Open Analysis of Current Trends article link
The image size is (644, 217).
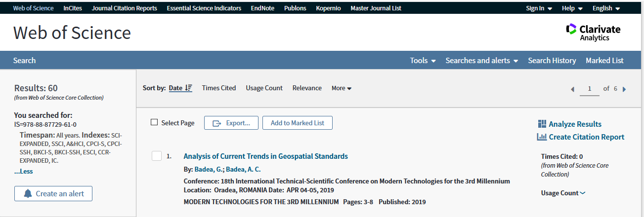tap(265, 156)
